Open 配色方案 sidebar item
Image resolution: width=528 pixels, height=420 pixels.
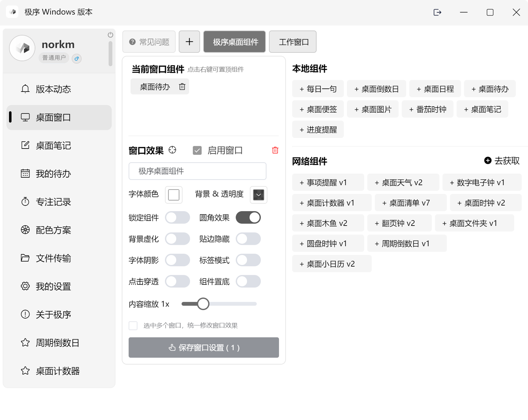[x=59, y=230]
